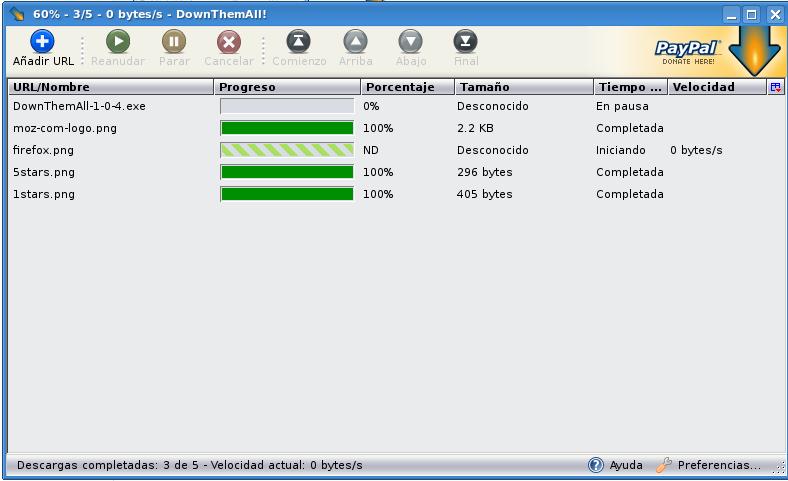Sort by URL/Nombre column header
The width and height of the screenshot is (788, 481).
click(x=111, y=87)
